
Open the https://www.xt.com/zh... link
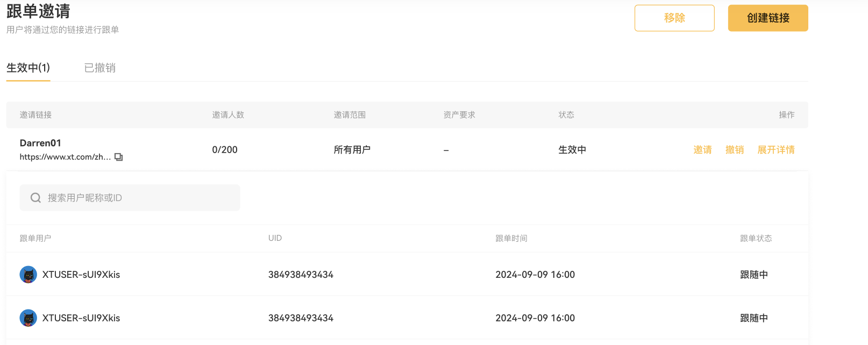(65, 157)
